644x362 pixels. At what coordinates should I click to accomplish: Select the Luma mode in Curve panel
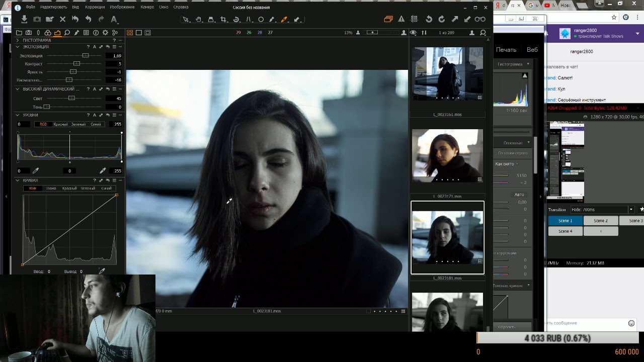coord(51,189)
